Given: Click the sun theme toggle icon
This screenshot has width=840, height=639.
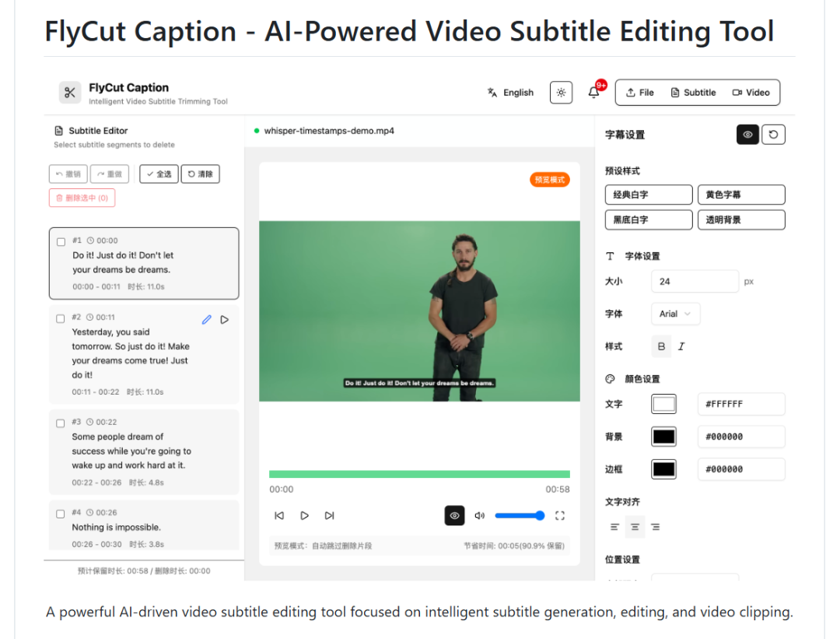Looking at the screenshot, I should click(561, 93).
